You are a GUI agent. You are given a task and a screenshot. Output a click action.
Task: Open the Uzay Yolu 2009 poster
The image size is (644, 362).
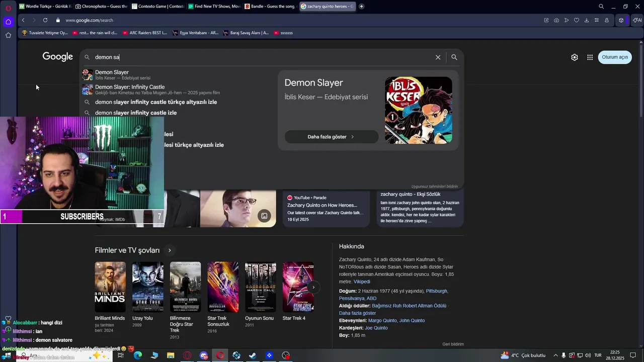pos(147,287)
